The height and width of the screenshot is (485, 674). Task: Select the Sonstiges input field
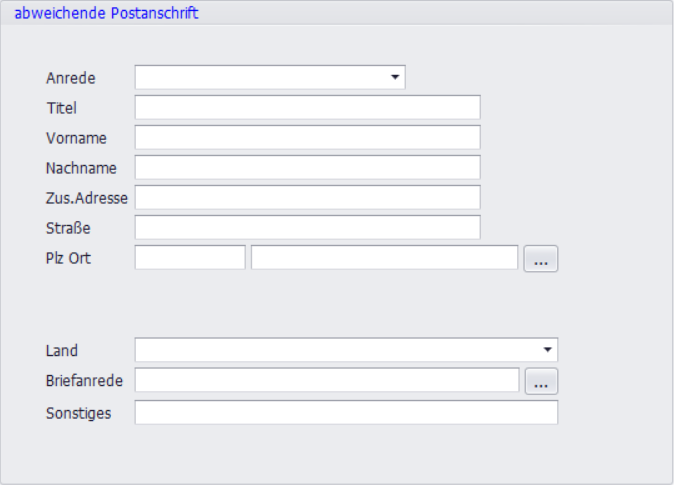point(345,412)
